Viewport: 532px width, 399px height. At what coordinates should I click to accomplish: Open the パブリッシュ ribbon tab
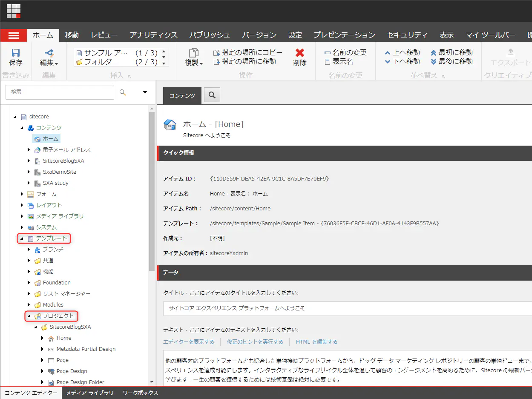(x=210, y=35)
